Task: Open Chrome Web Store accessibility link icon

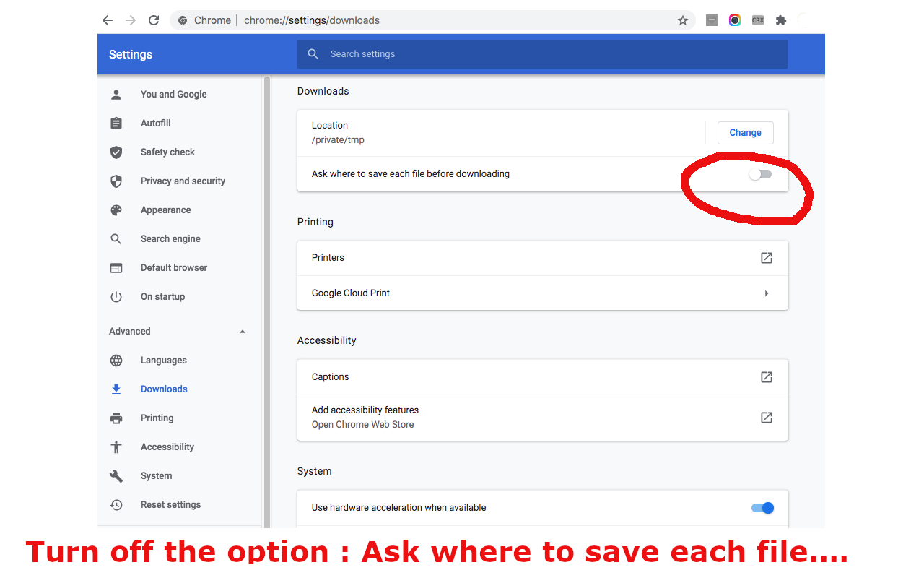Action: click(767, 418)
